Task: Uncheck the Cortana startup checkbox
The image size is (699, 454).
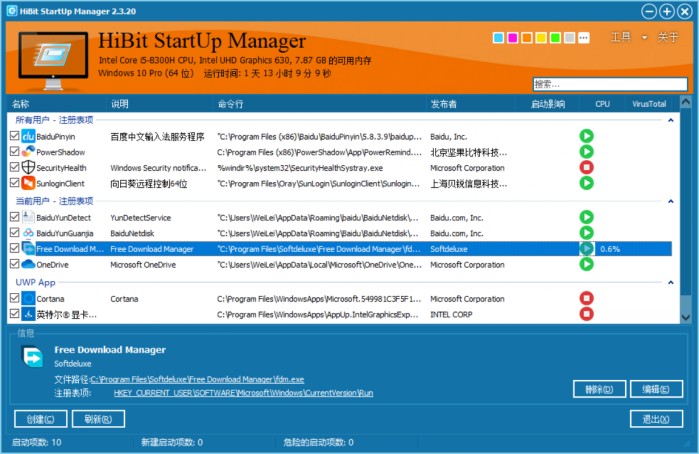Action: 14,298
